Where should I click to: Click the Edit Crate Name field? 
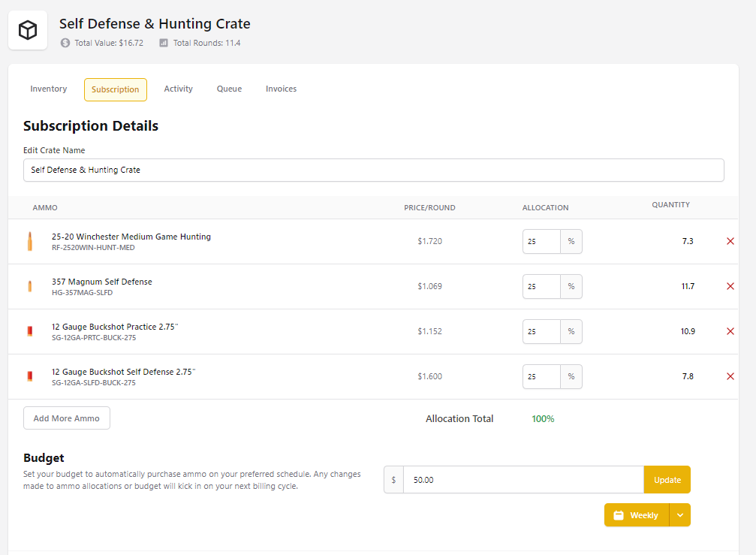click(x=373, y=170)
